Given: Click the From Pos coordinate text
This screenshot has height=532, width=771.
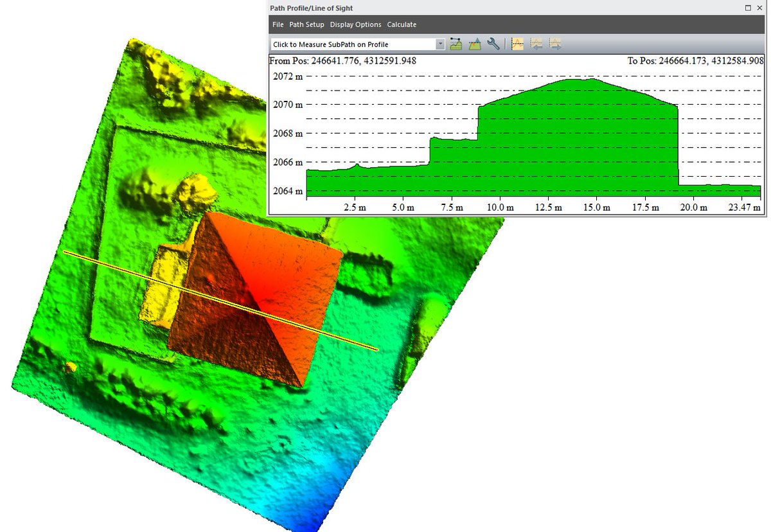Looking at the screenshot, I should [344, 60].
